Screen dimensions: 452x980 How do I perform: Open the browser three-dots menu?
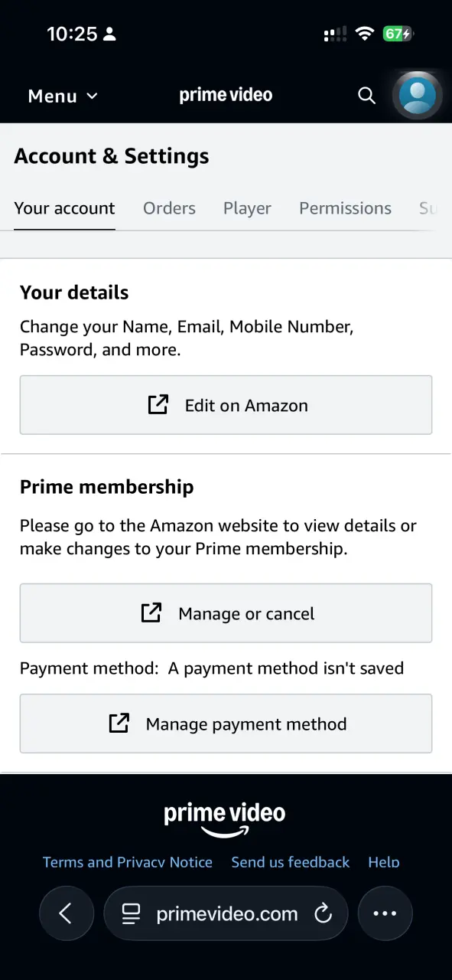coord(385,913)
